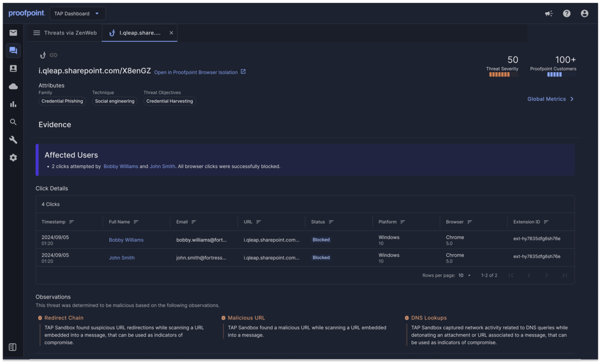Sort by Email column icon

pos(194,222)
